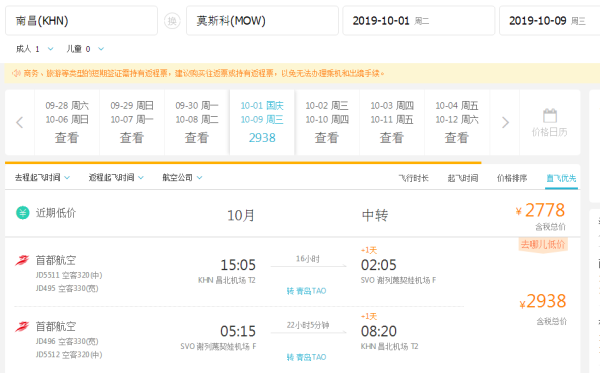Select date pair 10-04 周五 / 10-12 周六
600x373 pixels.
point(457,122)
